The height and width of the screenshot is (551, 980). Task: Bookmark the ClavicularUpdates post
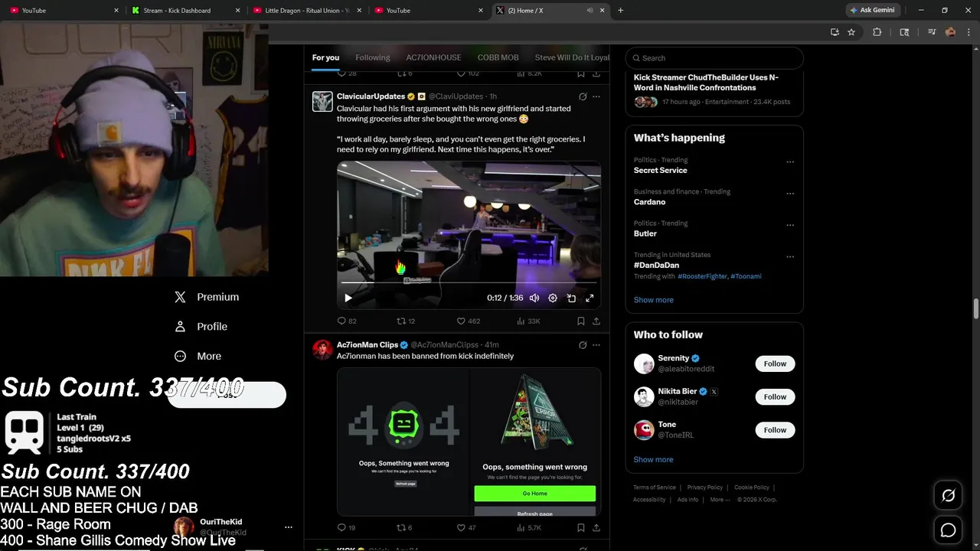[x=581, y=321]
